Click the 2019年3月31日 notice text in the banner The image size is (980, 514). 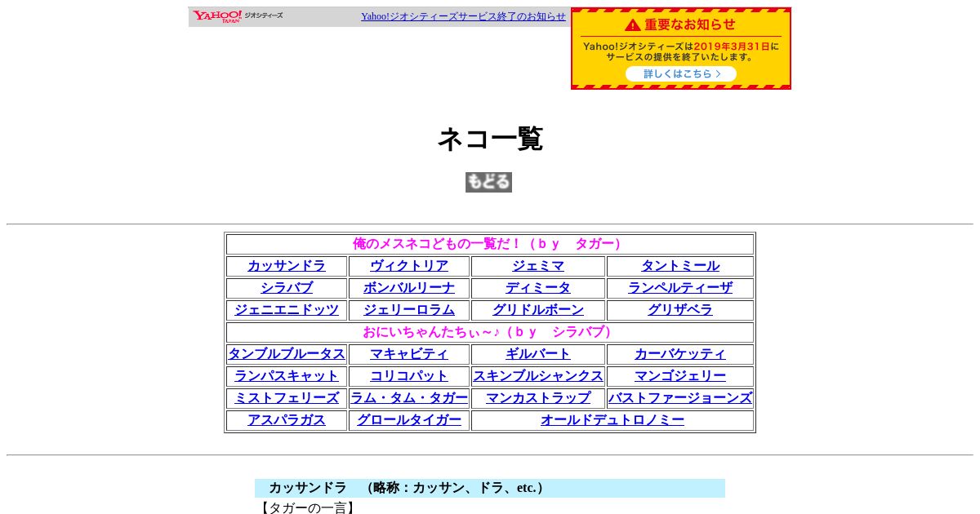(x=732, y=47)
